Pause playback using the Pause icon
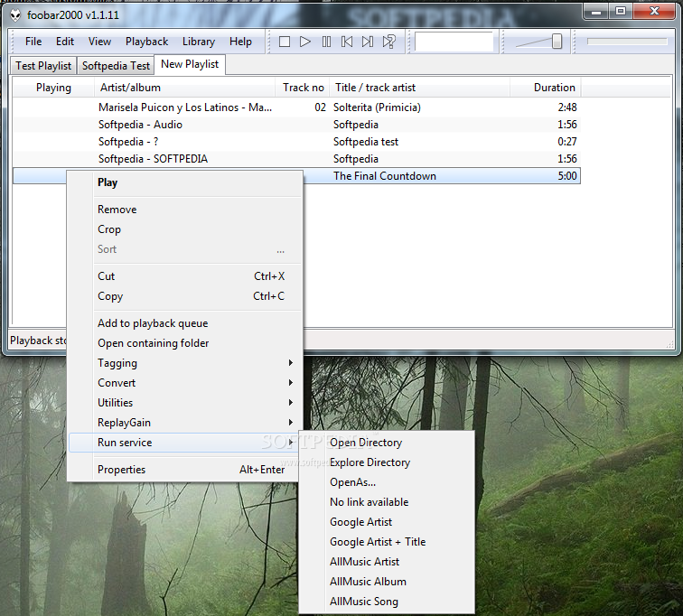The image size is (683, 616). (x=326, y=42)
